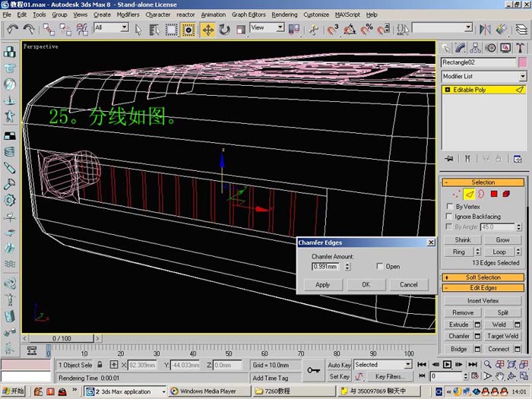The image size is (532, 399).
Task: Click the Align tool icon
Action: (x=502, y=30)
